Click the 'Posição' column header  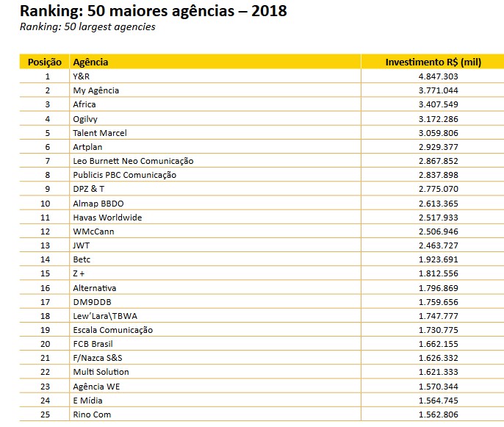click(44, 62)
